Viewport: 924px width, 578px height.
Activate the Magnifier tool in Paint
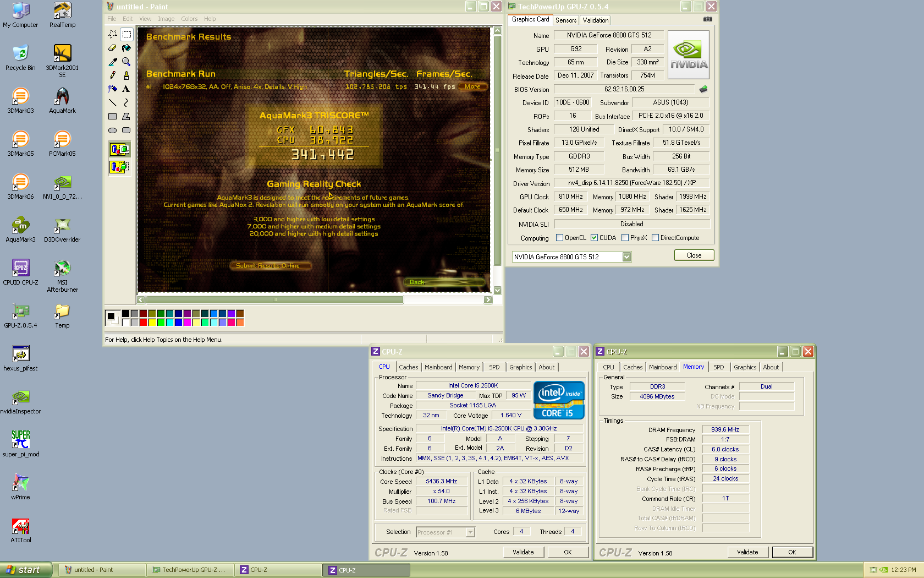coord(127,62)
